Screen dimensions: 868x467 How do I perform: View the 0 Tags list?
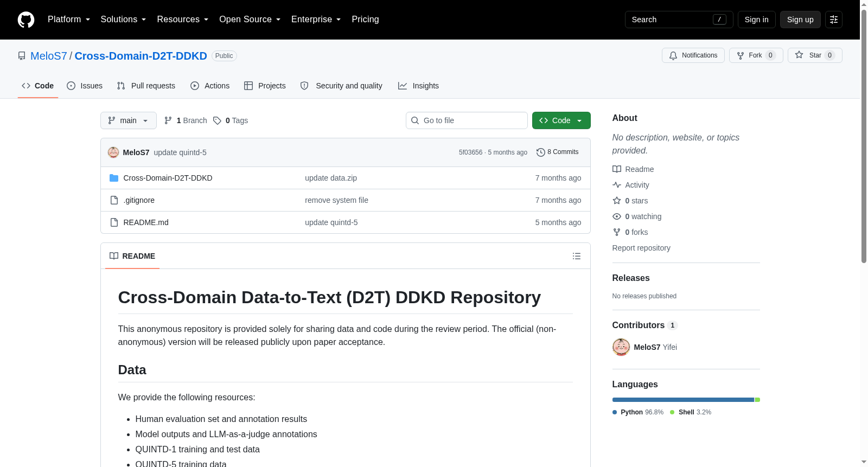[x=231, y=120]
